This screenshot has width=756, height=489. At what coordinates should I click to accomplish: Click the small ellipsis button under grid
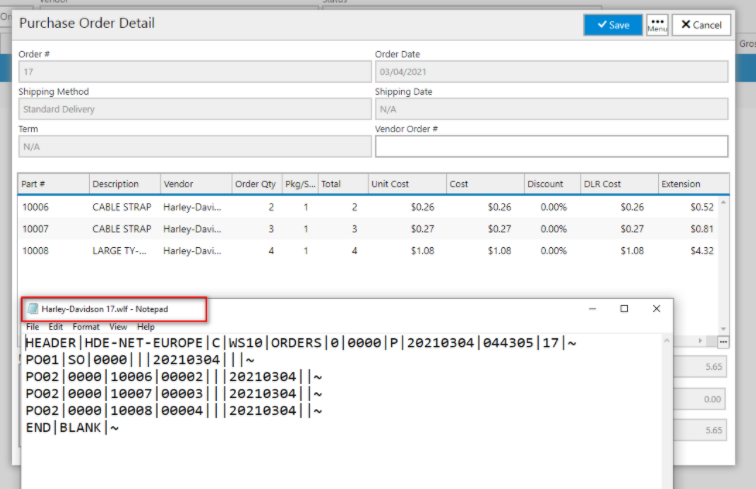[x=723, y=342]
